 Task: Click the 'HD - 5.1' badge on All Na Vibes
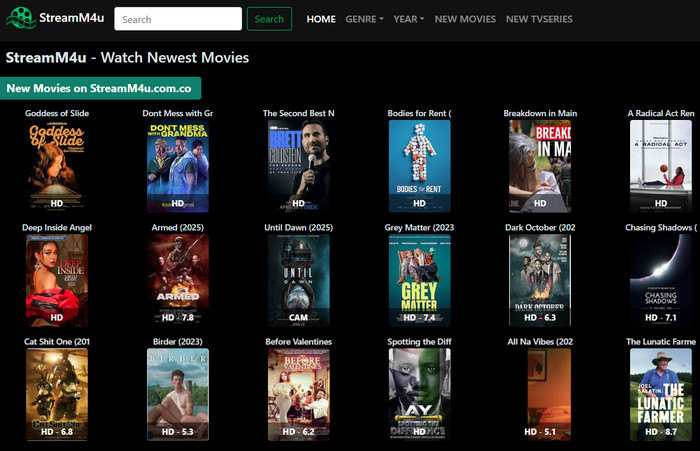pyautogui.click(x=540, y=432)
